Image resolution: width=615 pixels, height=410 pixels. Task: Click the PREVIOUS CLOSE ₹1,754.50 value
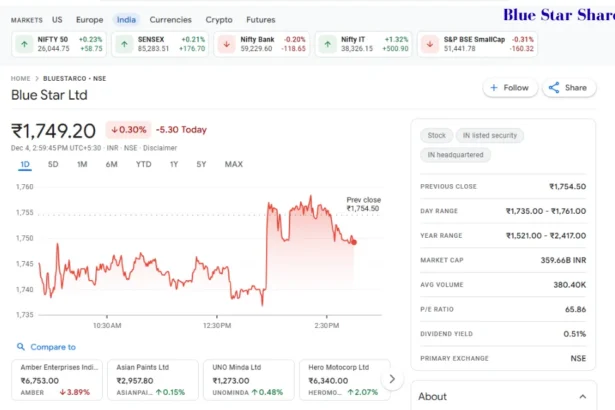568,186
